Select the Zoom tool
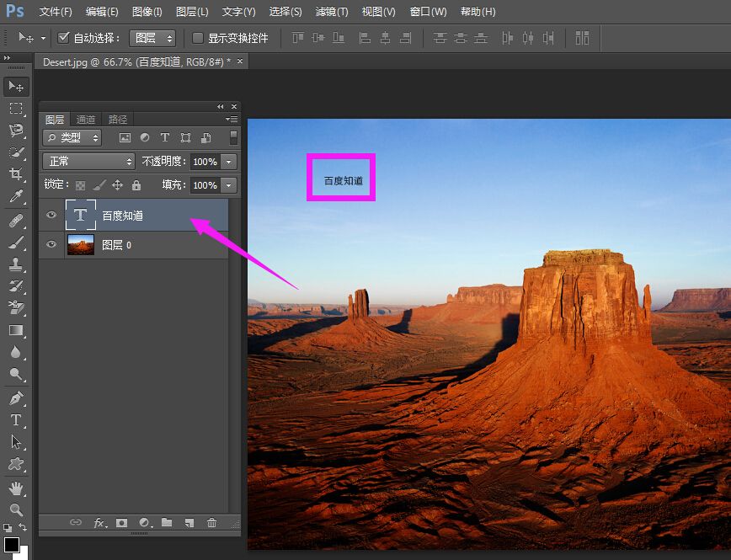This screenshot has height=560, width=731. (x=16, y=509)
